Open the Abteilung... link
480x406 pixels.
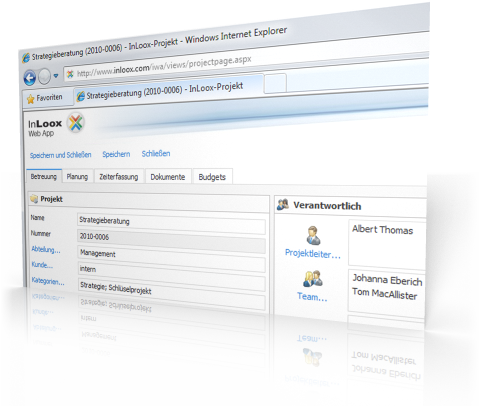46,249
